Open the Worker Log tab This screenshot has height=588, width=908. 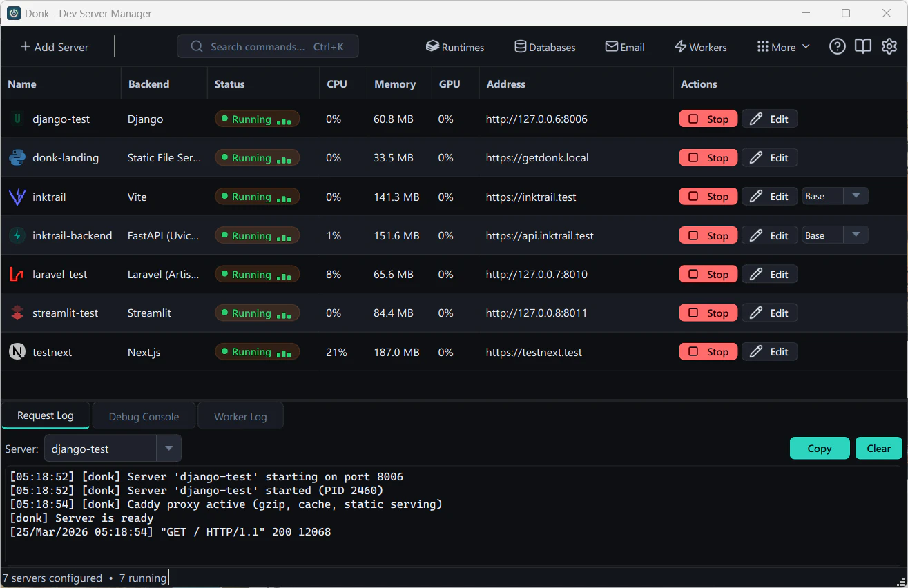click(x=240, y=415)
